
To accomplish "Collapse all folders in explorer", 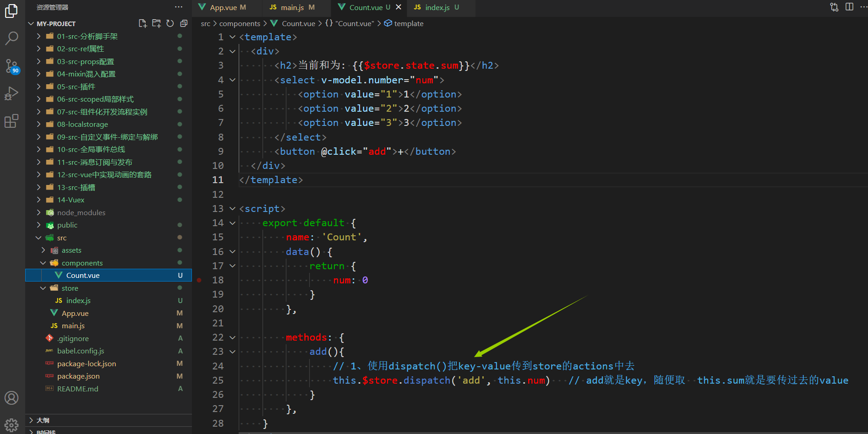I will (x=184, y=23).
